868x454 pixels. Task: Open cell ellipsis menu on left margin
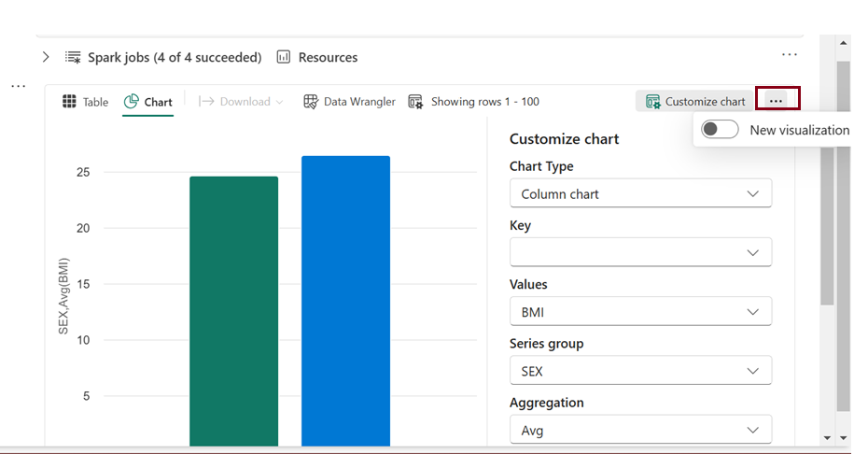19,86
